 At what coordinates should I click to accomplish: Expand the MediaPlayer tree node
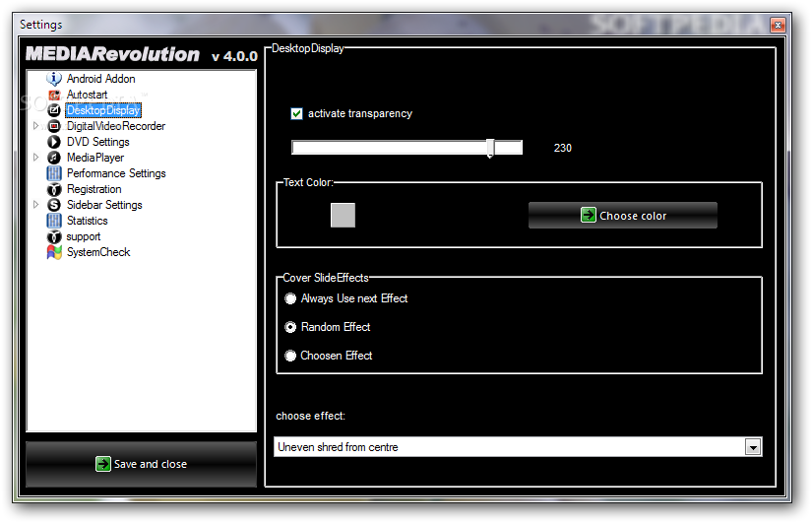(x=35, y=157)
